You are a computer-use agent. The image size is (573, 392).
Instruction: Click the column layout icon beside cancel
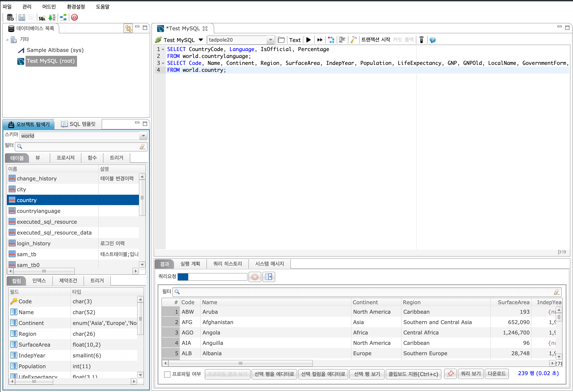click(269, 277)
